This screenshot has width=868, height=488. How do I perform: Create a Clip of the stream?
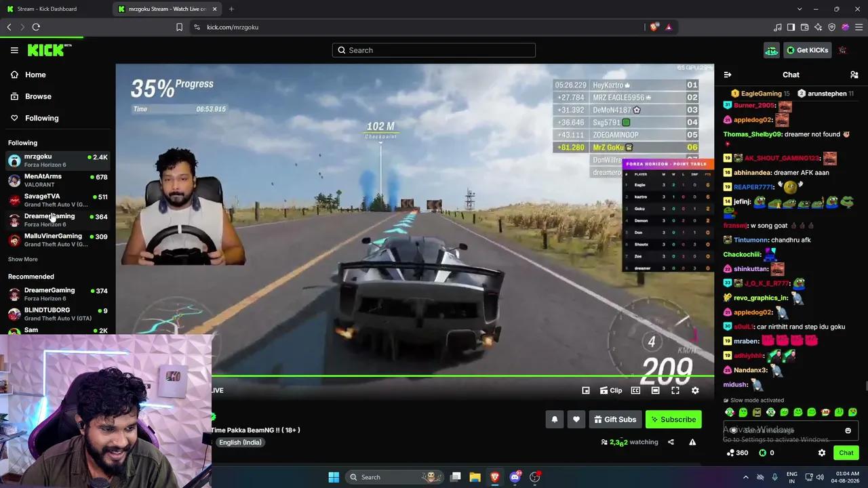(x=611, y=390)
